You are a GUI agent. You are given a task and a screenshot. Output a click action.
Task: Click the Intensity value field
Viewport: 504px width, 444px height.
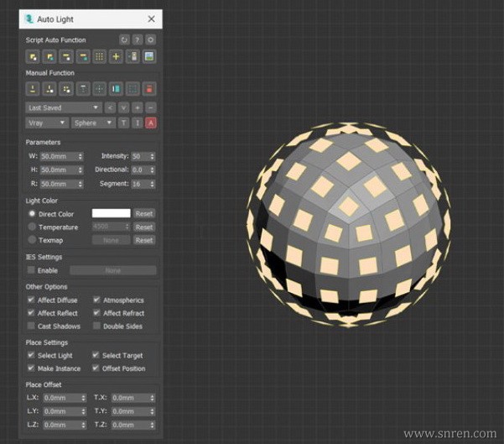(138, 156)
